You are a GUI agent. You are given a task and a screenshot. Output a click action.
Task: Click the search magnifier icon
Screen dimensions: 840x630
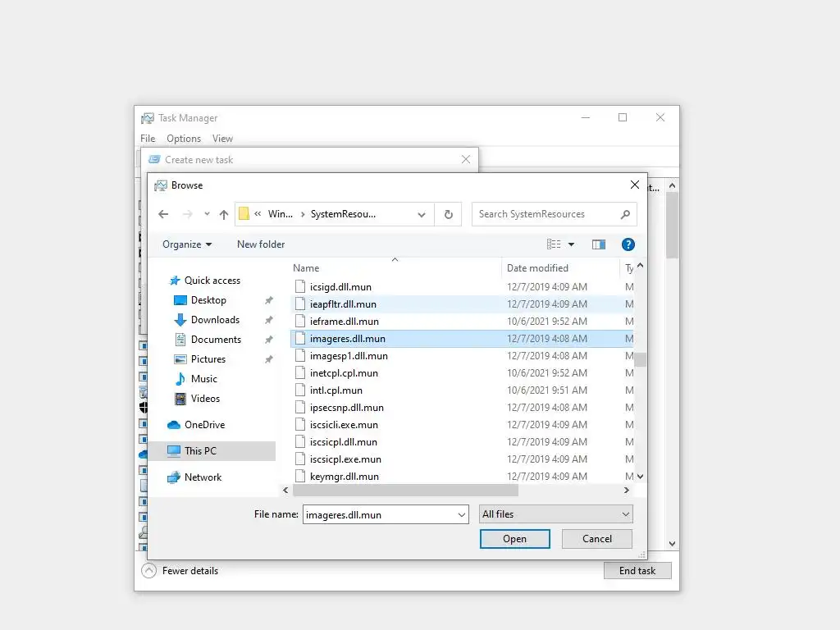point(625,214)
